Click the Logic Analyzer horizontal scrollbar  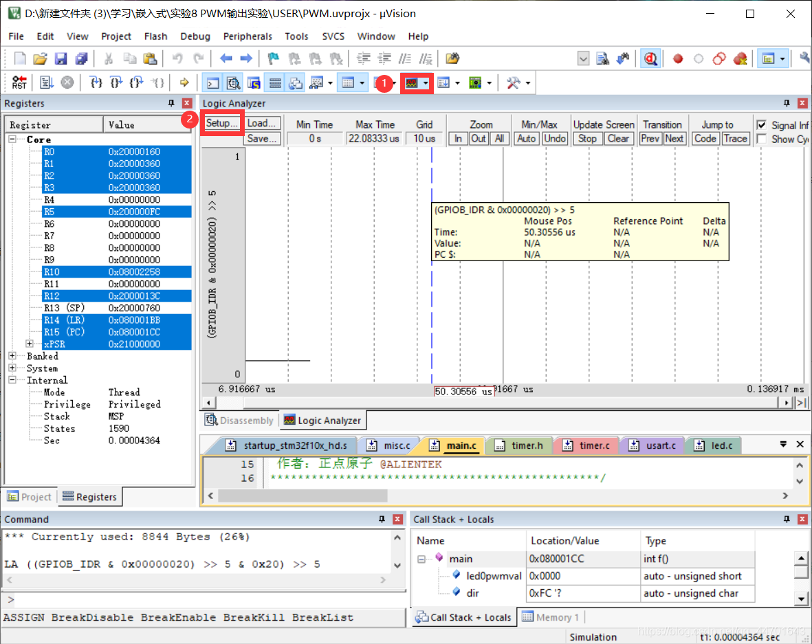click(497, 402)
